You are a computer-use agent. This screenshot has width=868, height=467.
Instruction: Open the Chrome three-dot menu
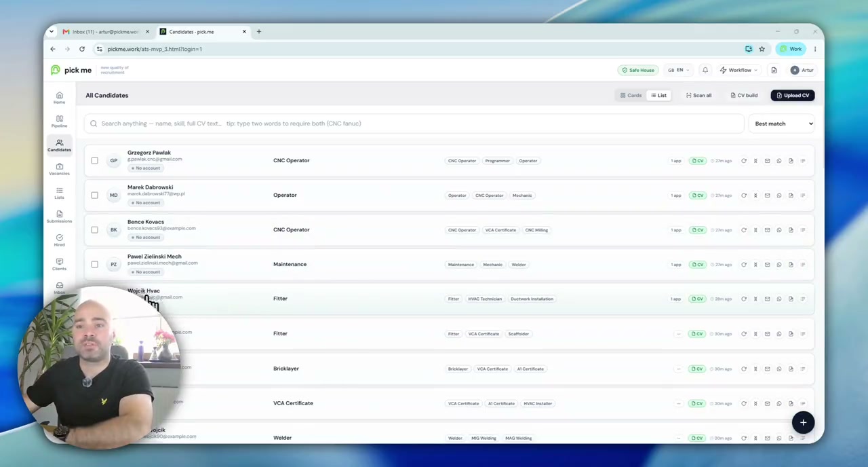click(815, 49)
